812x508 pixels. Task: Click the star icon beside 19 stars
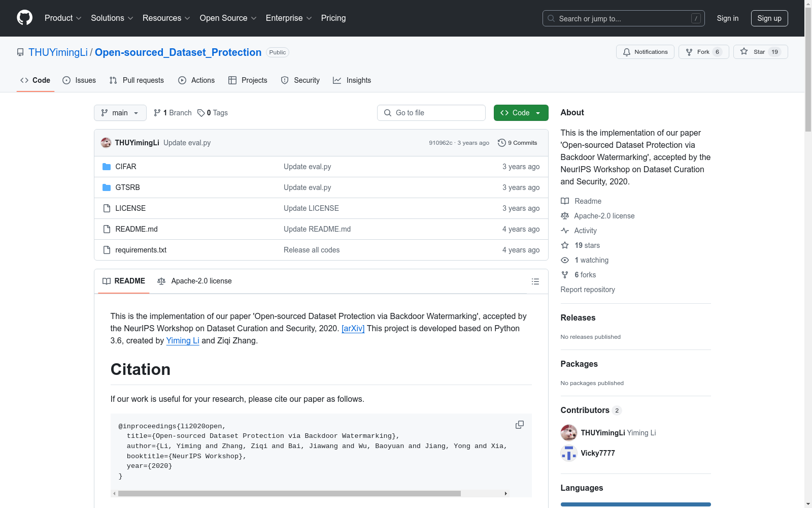point(565,245)
